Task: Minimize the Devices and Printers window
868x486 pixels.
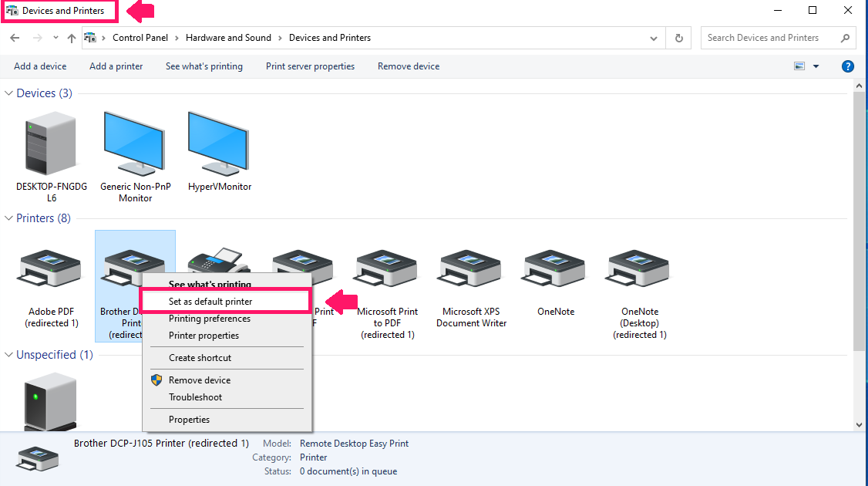Action: click(x=778, y=11)
